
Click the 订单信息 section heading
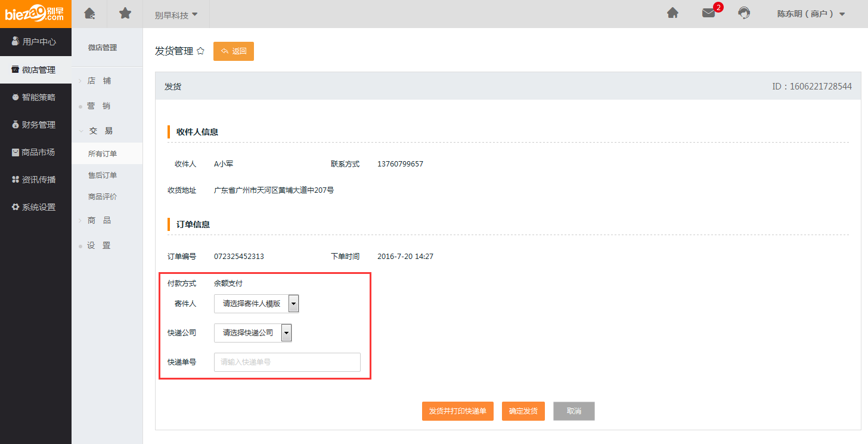[193, 224]
